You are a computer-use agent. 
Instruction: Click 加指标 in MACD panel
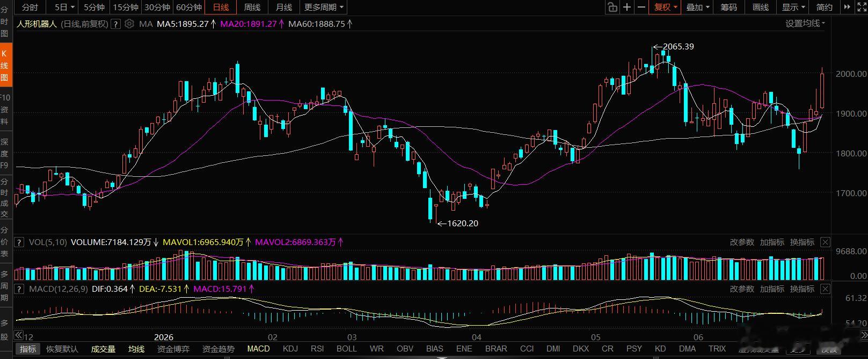[x=772, y=289]
